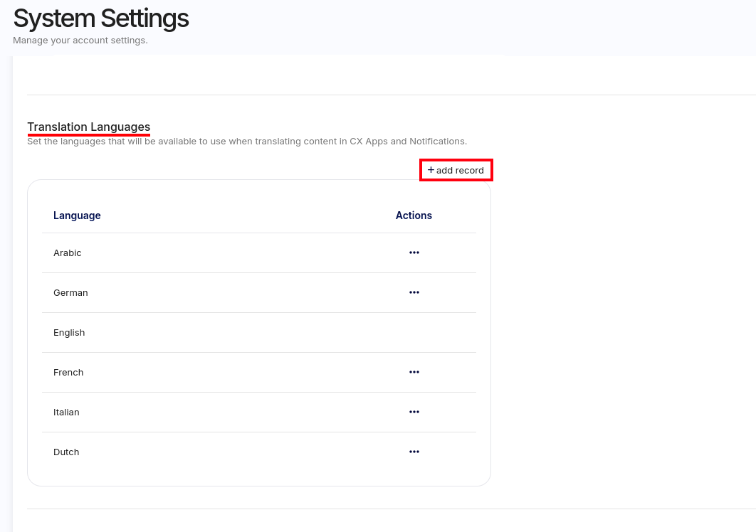Open actions menu for Dutch
The height and width of the screenshot is (532, 756).
pos(414,452)
